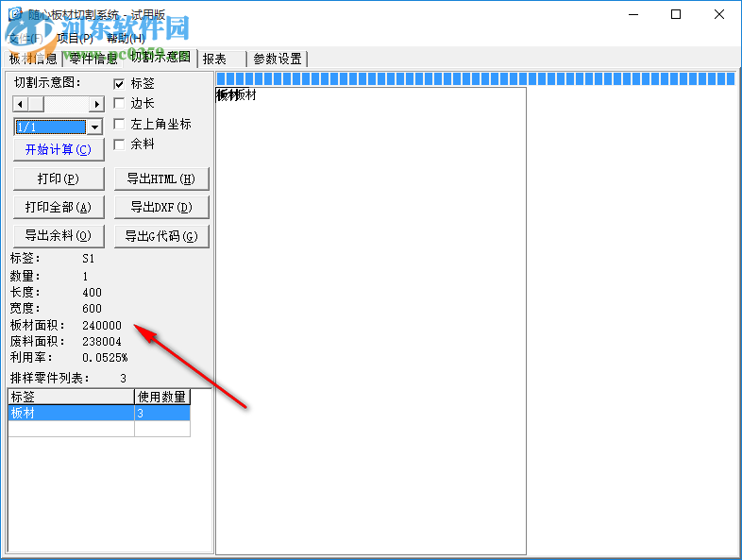Screen dimensions: 742x560
Task: Maximize the window
Action: tap(676, 15)
